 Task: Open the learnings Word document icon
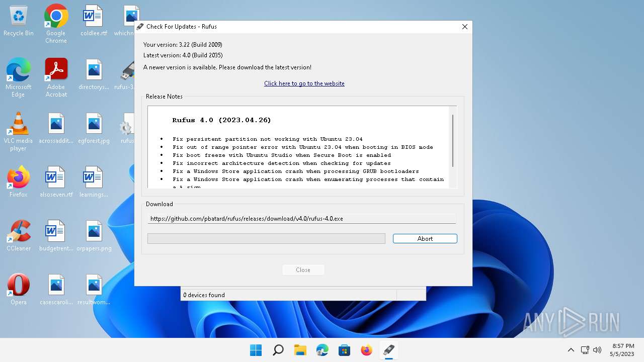94,182
